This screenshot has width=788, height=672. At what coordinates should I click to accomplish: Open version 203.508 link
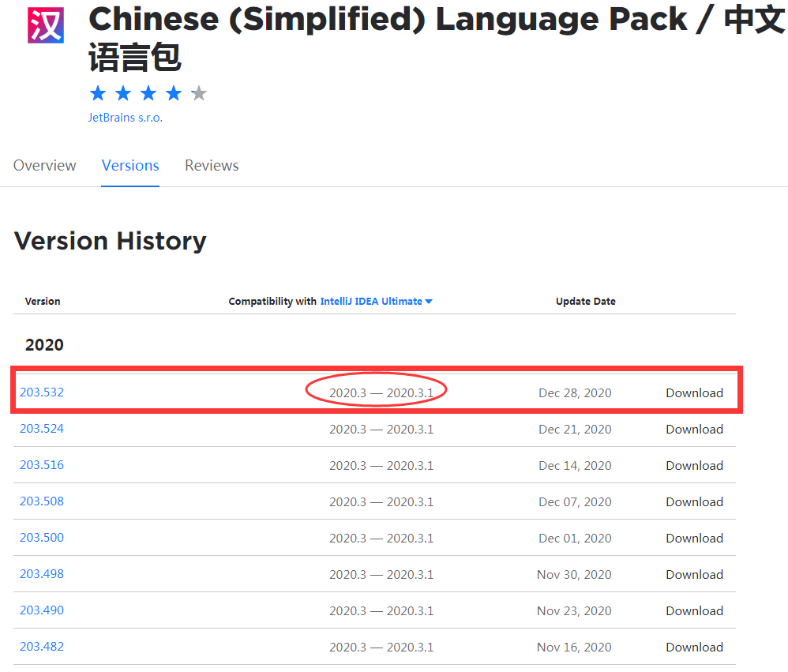click(42, 501)
